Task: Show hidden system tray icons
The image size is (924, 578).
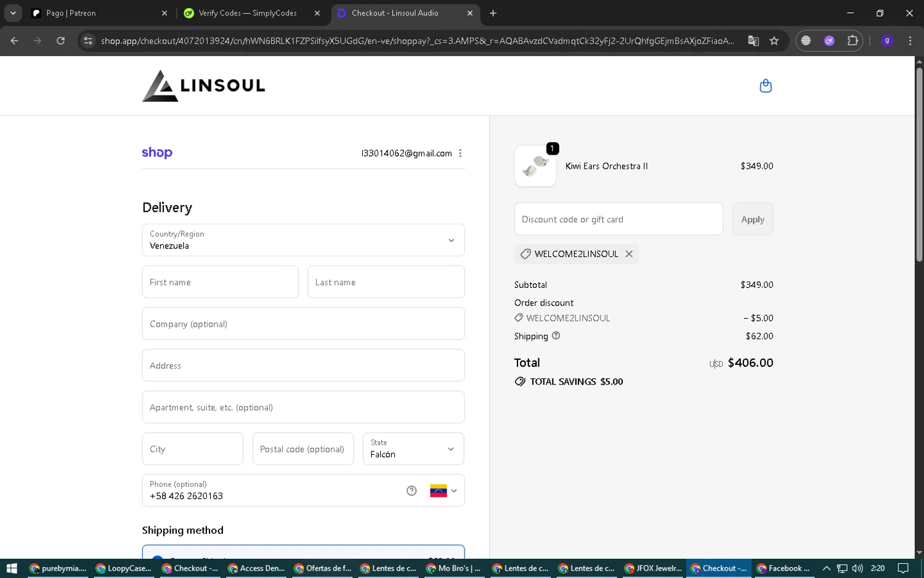Action: click(827, 568)
